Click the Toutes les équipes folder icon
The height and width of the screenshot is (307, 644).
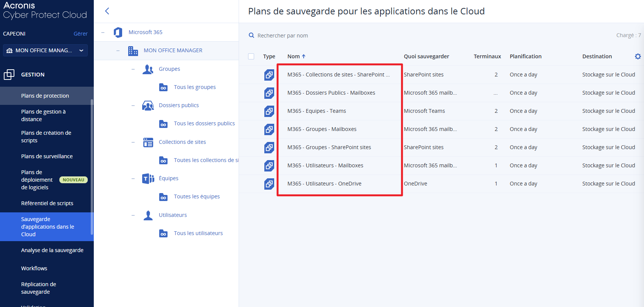point(163,197)
